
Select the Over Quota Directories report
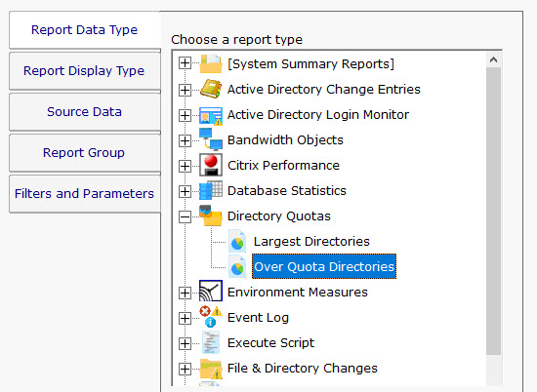(324, 266)
